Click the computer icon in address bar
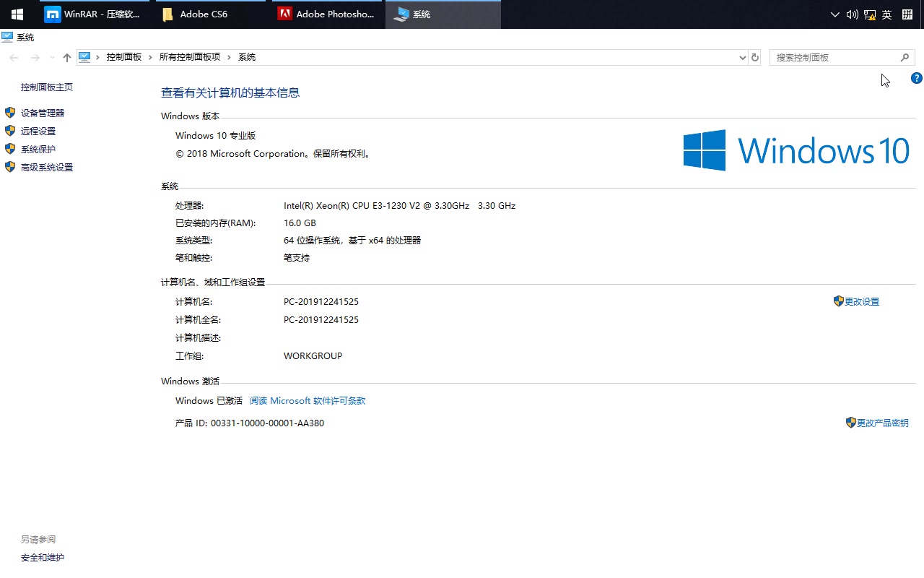This screenshot has width=924, height=578. coord(84,57)
